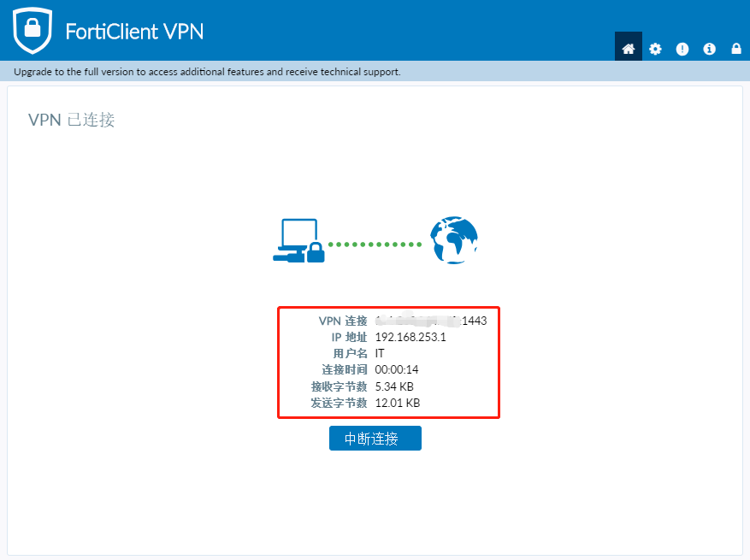The width and height of the screenshot is (750, 560).
Task: Click the sent bytes 12.01 KB value
Action: pos(398,404)
